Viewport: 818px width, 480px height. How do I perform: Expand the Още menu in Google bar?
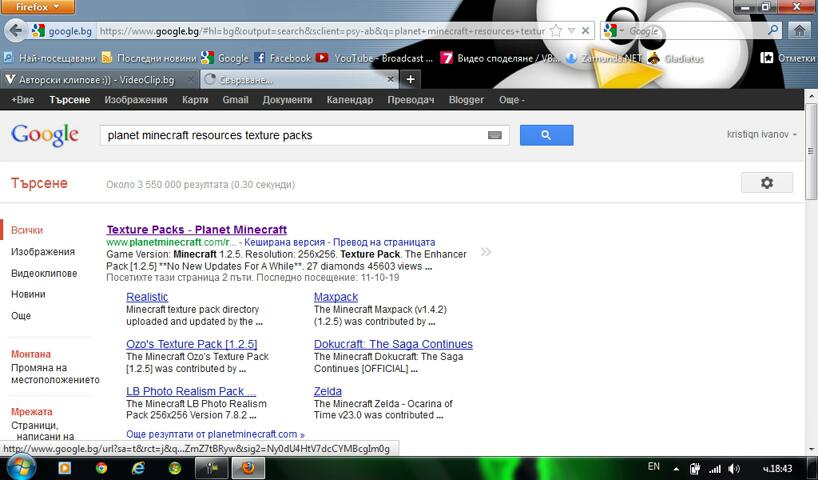tap(511, 100)
